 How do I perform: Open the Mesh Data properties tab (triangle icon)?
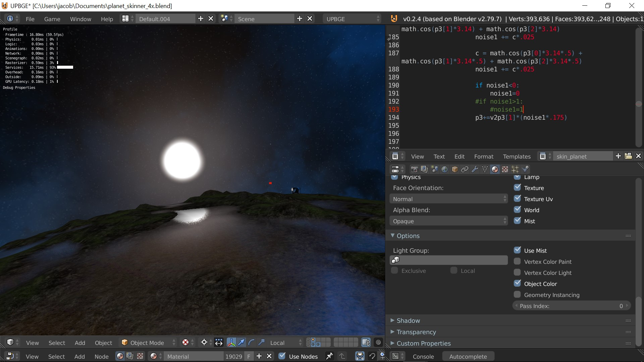point(485,169)
